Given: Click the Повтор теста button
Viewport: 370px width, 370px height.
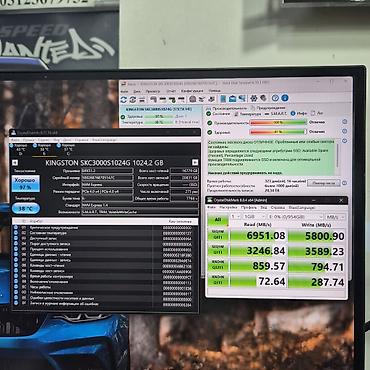Looking at the screenshot, I should click(324, 183).
